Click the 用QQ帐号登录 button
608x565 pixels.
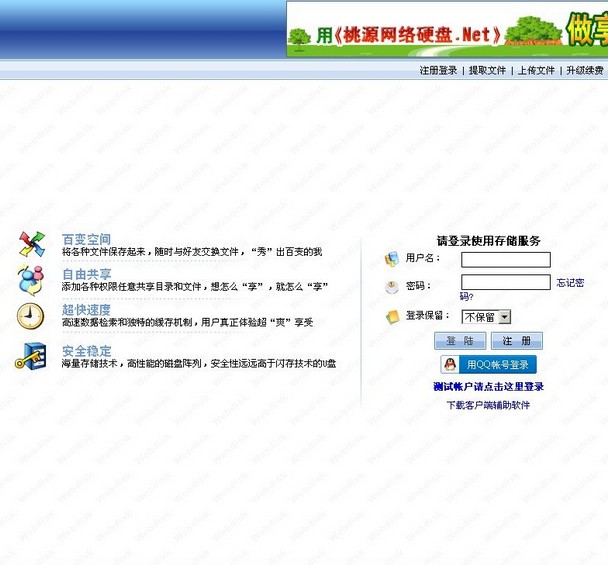(489, 365)
